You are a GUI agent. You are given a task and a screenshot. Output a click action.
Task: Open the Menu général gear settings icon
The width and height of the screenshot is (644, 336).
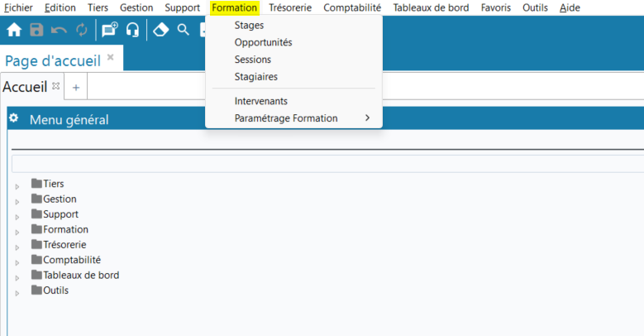point(13,119)
